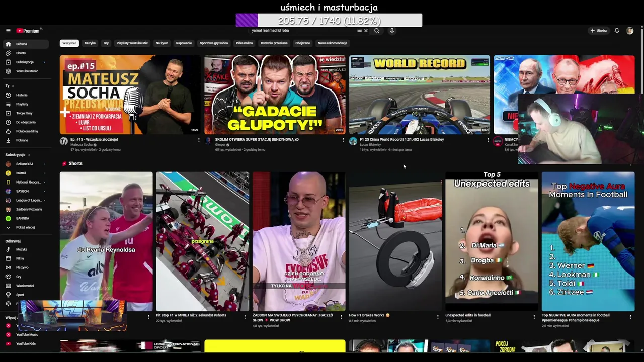Open options for unexpected edits in football short
Screen dimensions: 644x362
[x=534, y=317]
